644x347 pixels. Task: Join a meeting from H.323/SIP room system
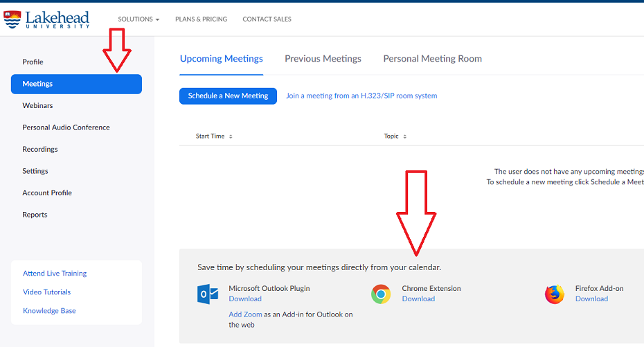[x=361, y=96]
